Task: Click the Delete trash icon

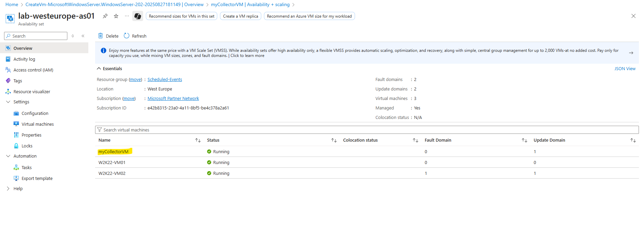Action: [x=101, y=36]
